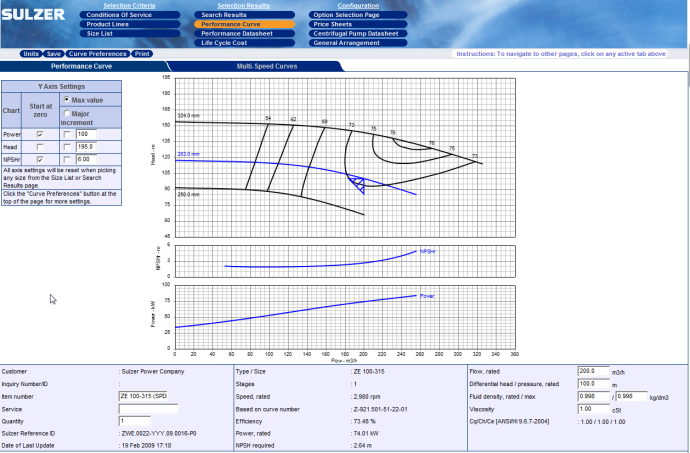Click the Print button
Viewport: 690px width, 453px height.
pyautogui.click(x=142, y=53)
